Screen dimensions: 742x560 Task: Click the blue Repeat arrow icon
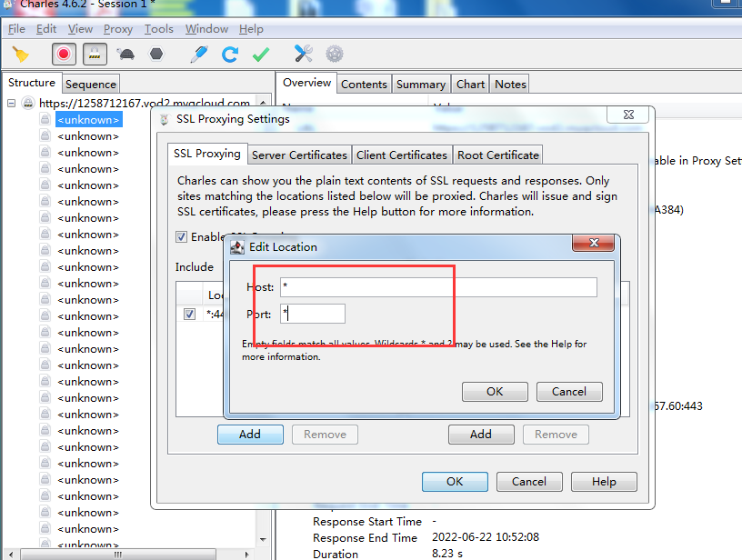click(x=230, y=55)
